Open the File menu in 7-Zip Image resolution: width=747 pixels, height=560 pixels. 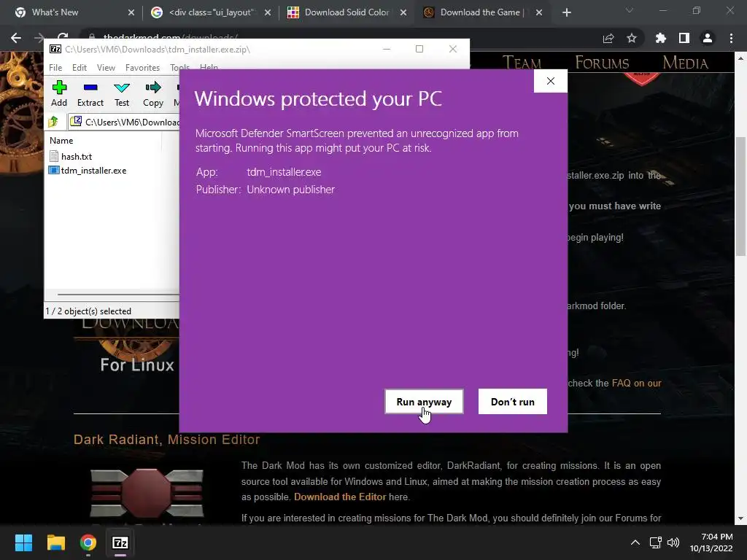click(55, 68)
